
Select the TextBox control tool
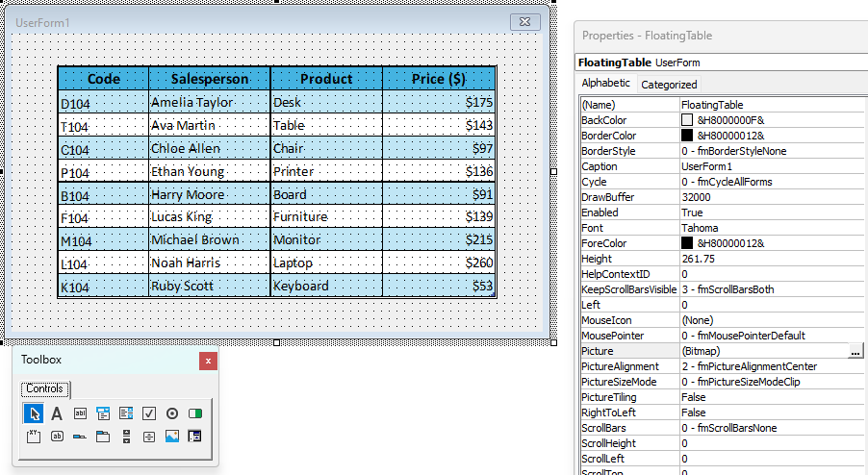tap(80, 413)
